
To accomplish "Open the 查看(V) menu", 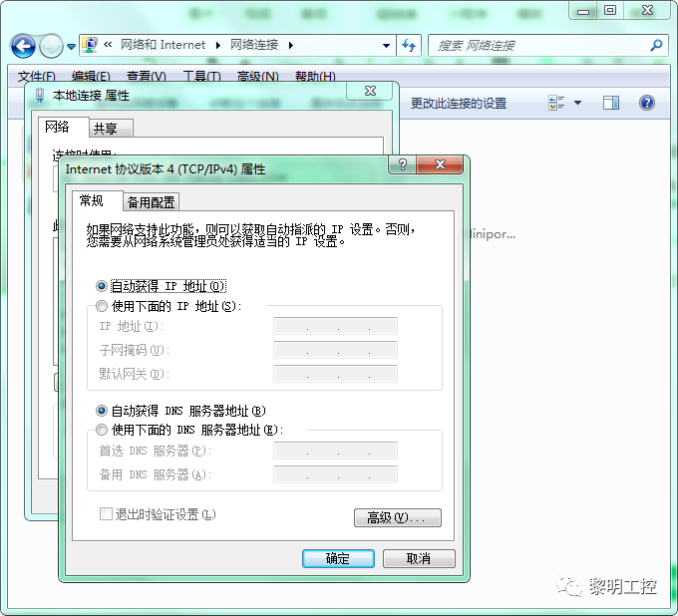I will 147,76.
